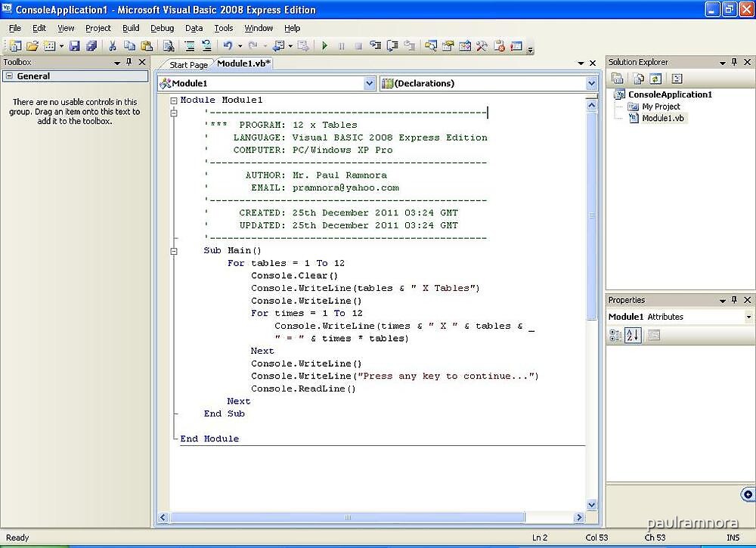Image resolution: width=756 pixels, height=548 pixels.
Task: Select My Project in Solution Explorer
Action: [661, 107]
